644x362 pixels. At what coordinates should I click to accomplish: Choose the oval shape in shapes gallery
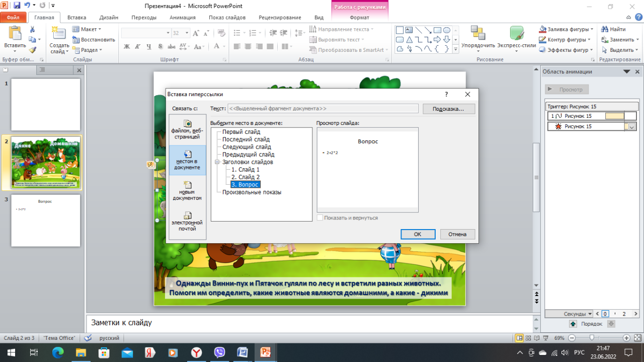[446, 30]
